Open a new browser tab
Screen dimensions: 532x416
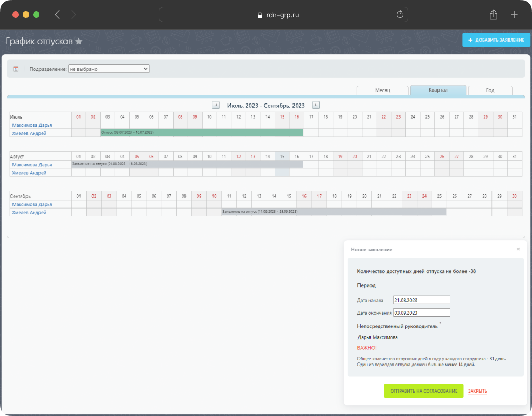(x=514, y=15)
